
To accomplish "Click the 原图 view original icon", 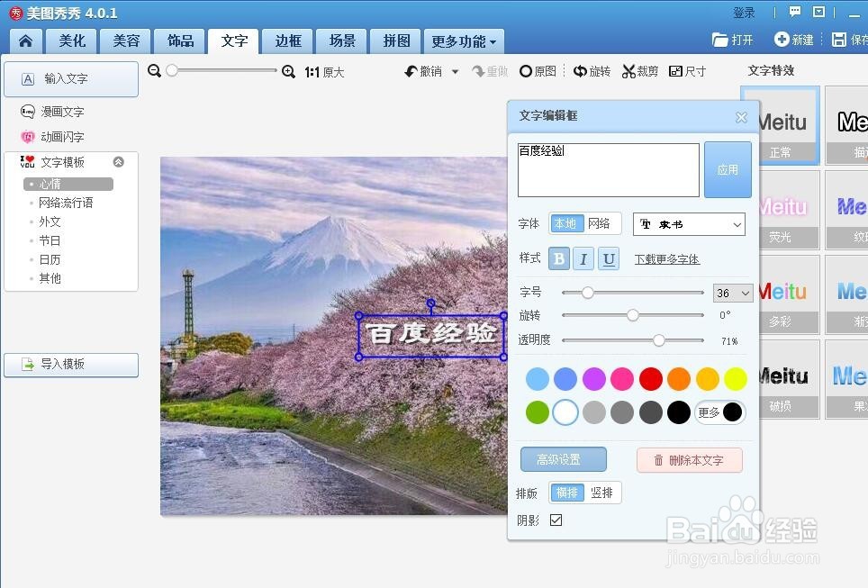I will [538, 70].
